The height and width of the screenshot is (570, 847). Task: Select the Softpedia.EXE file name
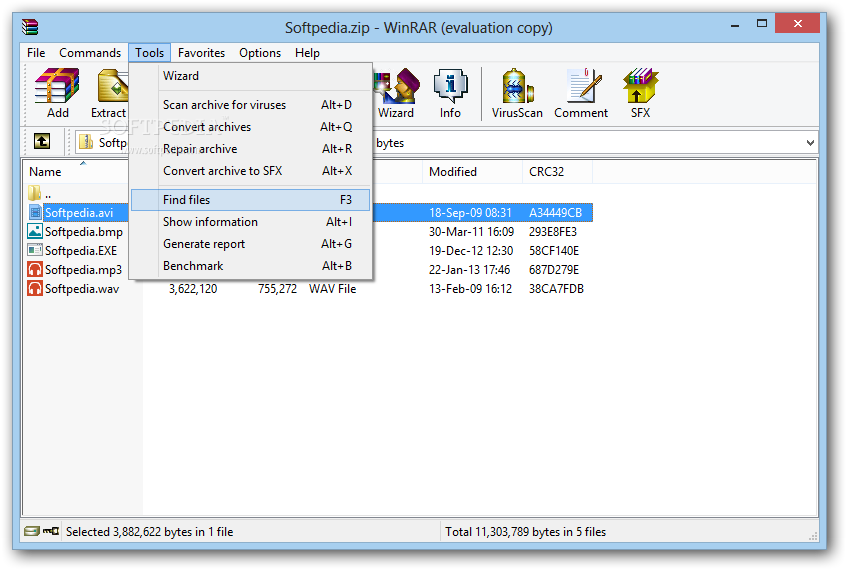[80, 251]
